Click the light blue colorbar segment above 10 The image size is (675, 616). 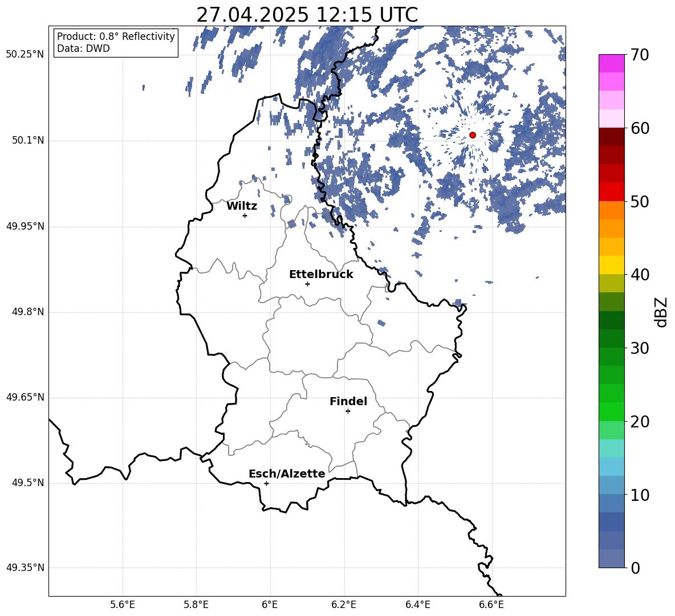click(x=611, y=467)
